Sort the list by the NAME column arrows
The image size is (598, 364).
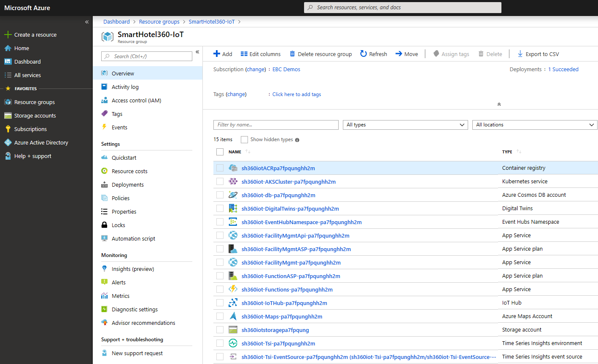(x=248, y=152)
